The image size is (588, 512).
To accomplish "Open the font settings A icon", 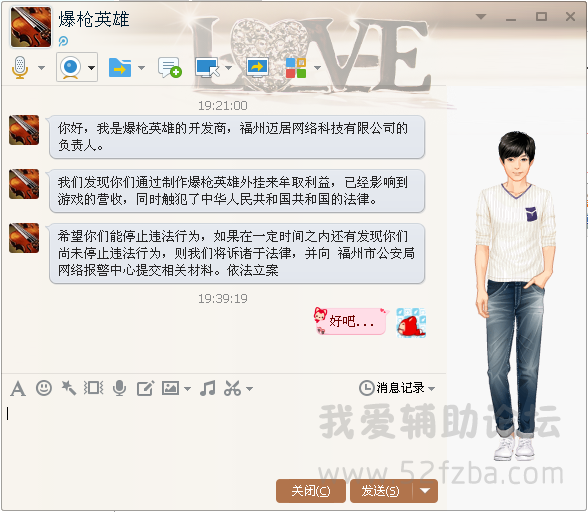I will [x=18, y=388].
